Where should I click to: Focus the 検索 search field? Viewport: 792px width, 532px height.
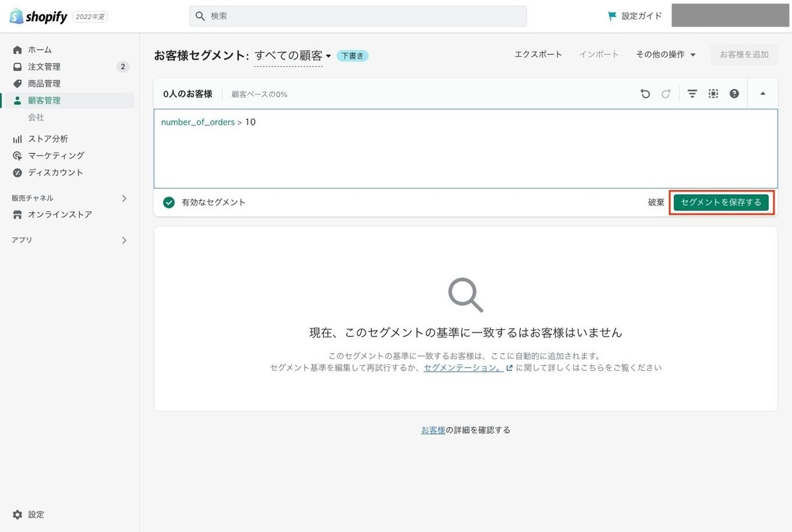(x=358, y=16)
